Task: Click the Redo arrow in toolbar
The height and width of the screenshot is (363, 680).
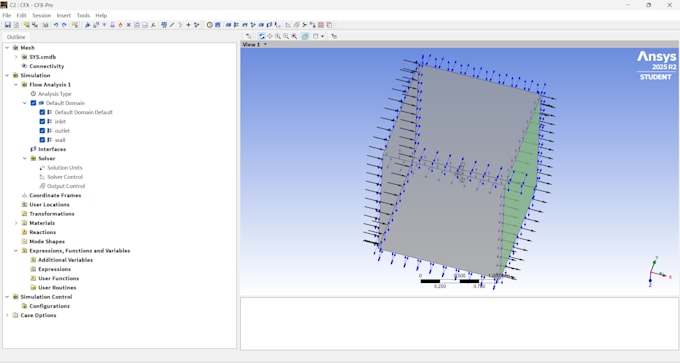Action: 64,25
